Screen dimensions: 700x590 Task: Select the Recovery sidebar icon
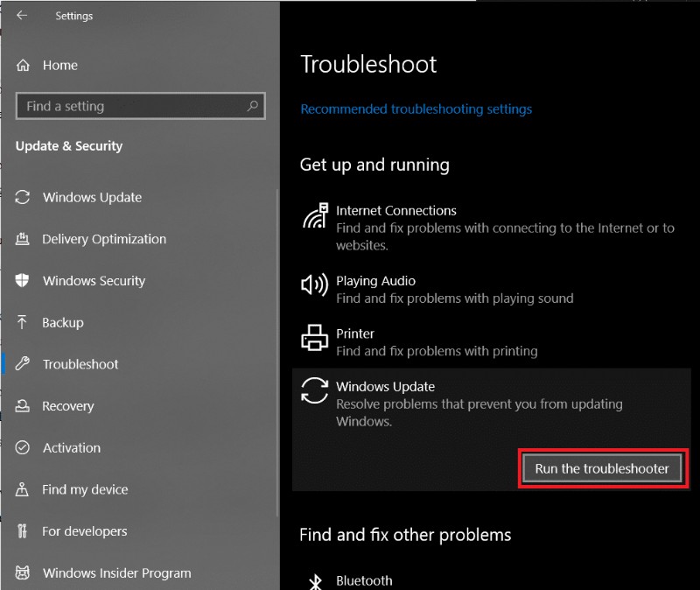(21, 406)
